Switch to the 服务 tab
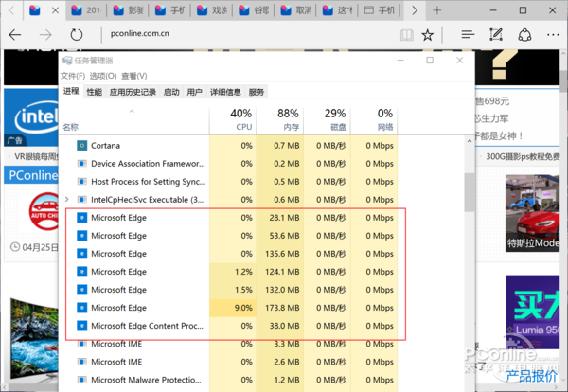The image size is (568, 392). pos(257,92)
